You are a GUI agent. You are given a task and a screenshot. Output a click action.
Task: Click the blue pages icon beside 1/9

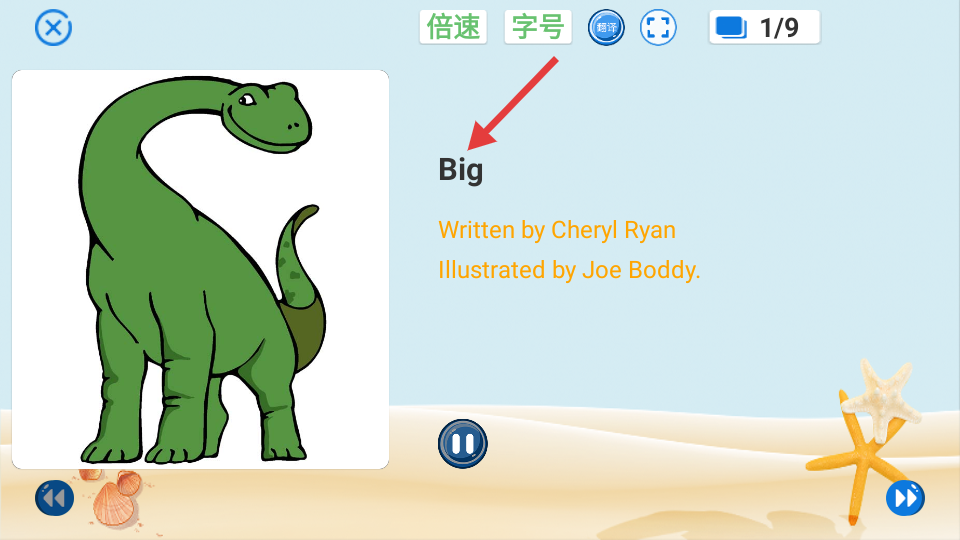[731, 28]
